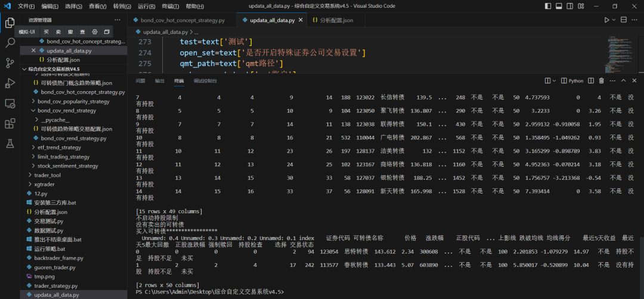Open the 编辑(E) menu

click(50, 7)
